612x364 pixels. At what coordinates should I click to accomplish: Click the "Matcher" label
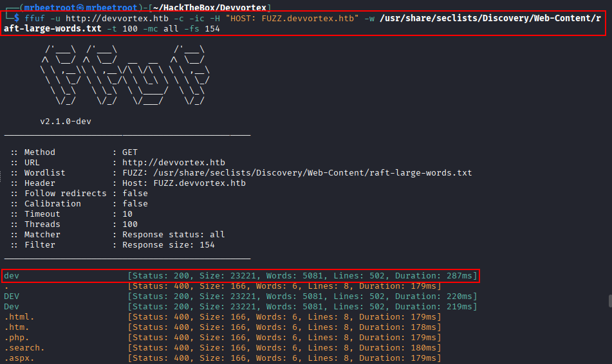click(42, 235)
